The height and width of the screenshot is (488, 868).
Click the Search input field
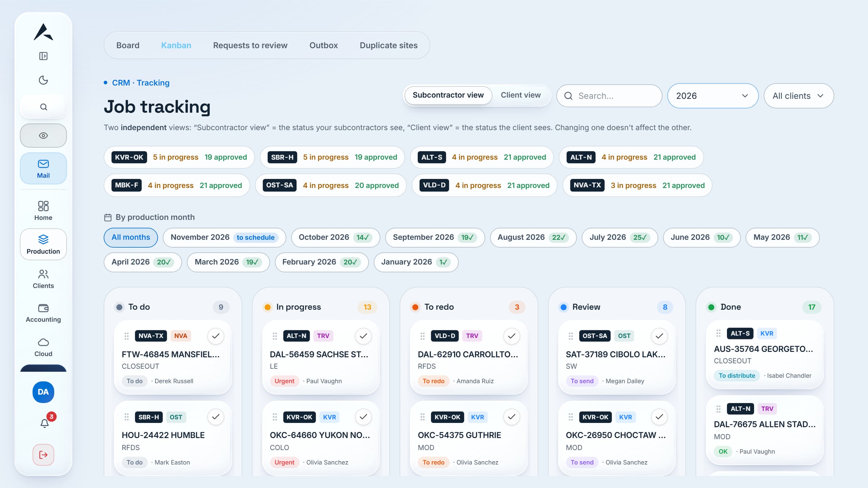pos(609,96)
